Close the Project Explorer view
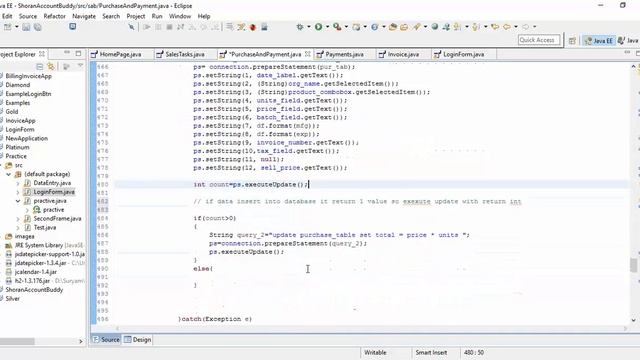The width and height of the screenshot is (640, 360). click(x=42, y=54)
